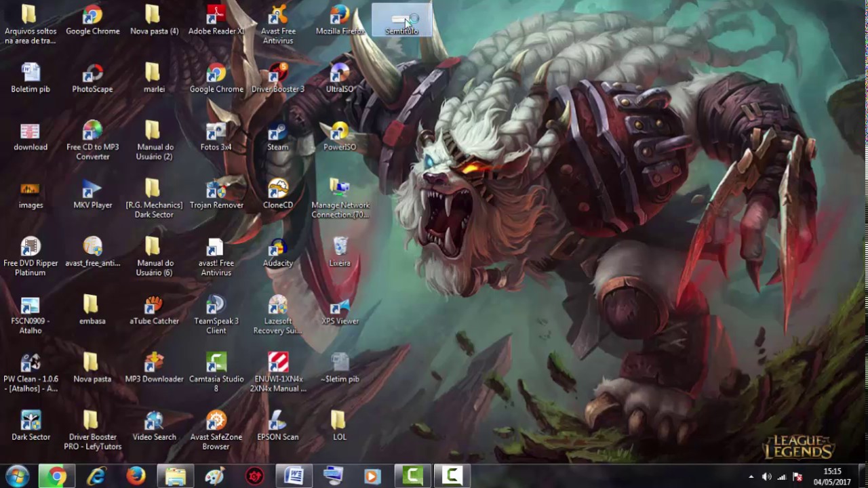Viewport: 868px width, 488px height.
Task: Switch to Google Chrome in the taskbar
Action: coord(57,476)
